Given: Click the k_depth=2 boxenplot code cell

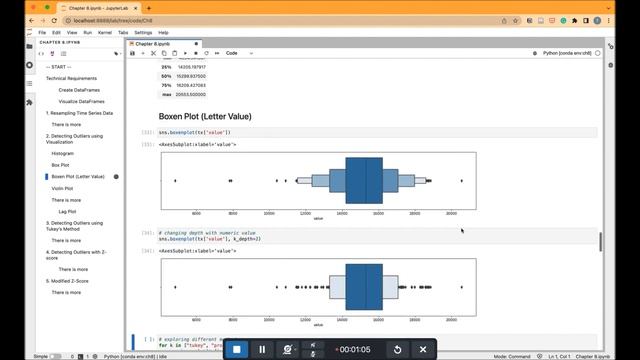Looking at the screenshot, I should [377, 236].
